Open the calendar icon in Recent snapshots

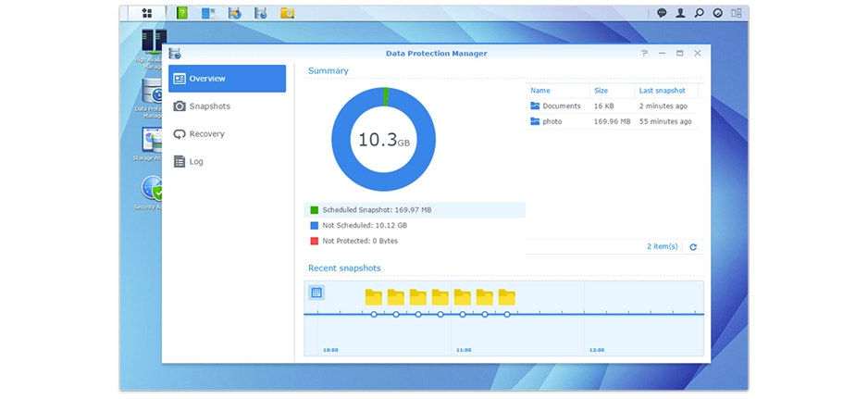(316, 293)
